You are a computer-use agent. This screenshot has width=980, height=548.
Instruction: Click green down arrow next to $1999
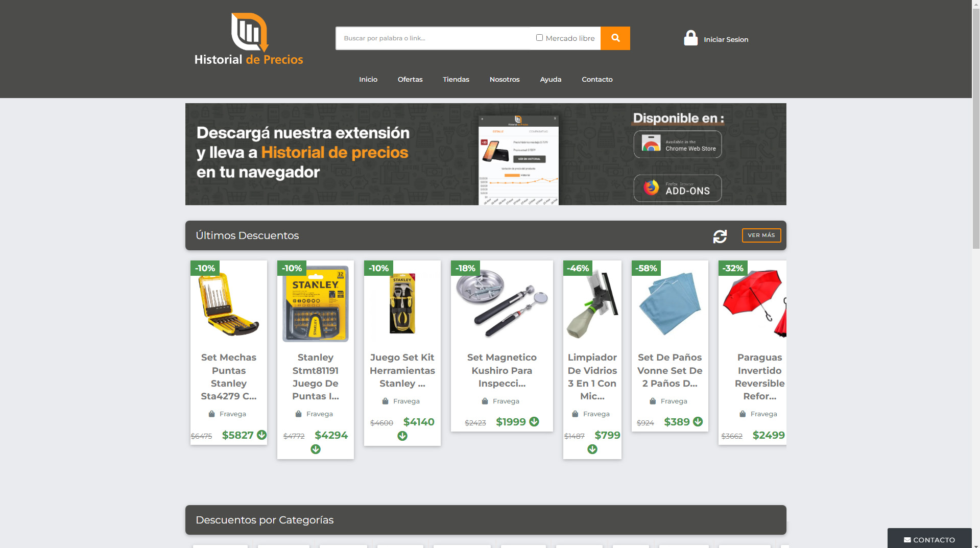(534, 422)
